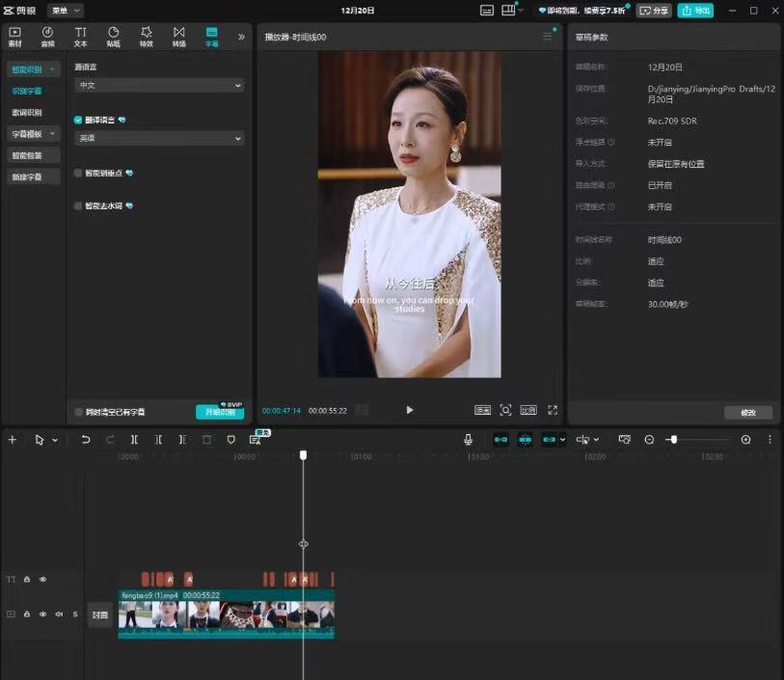Click the 修改 modify draft settings button
The height and width of the screenshot is (680, 784).
coord(748,413)
